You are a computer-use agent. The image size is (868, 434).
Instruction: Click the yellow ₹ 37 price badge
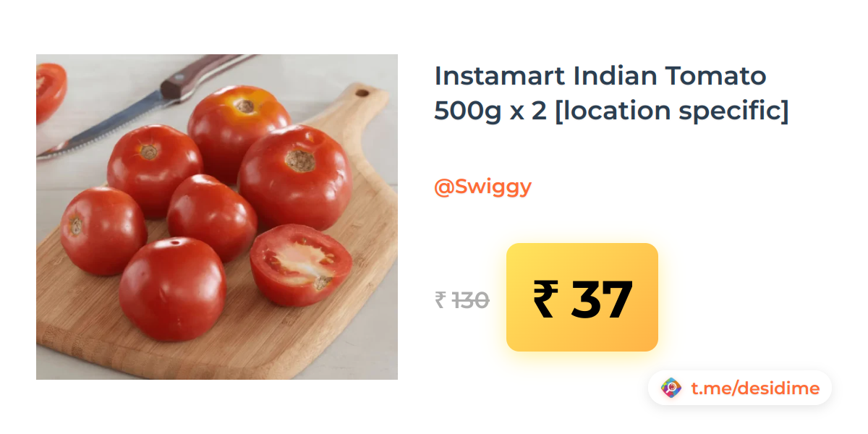point(582,297)
